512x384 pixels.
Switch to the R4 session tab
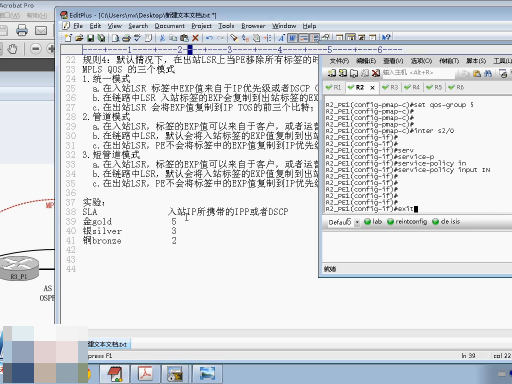click(x=412, y=87)
